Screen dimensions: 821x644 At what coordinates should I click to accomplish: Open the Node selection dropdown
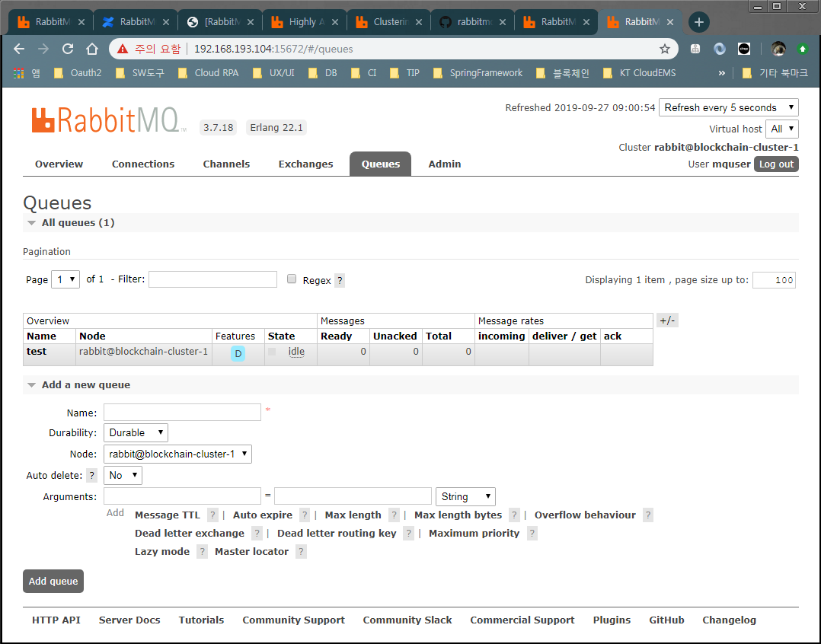click(177, 454)
